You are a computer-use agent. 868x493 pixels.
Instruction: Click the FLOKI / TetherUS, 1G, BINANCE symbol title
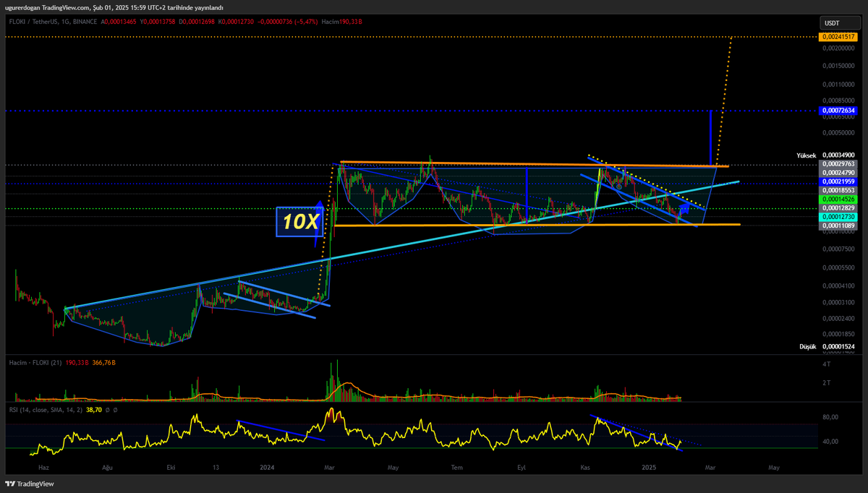tap(52, 22)
